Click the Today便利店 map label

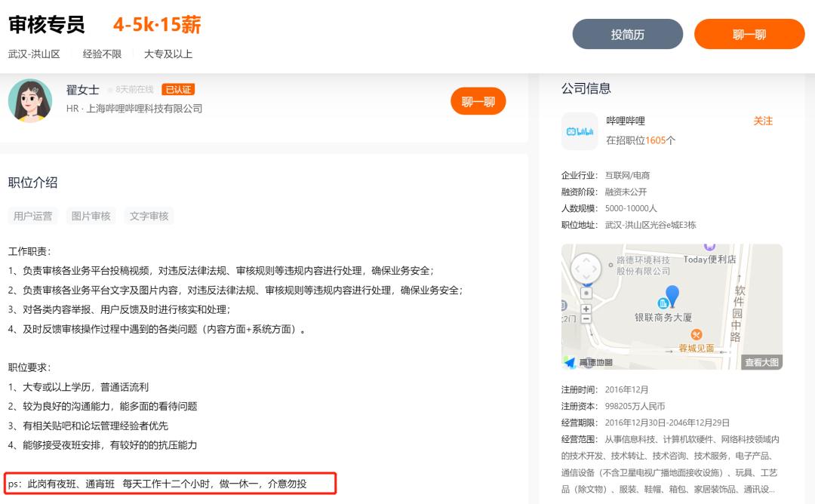point(709,260)
